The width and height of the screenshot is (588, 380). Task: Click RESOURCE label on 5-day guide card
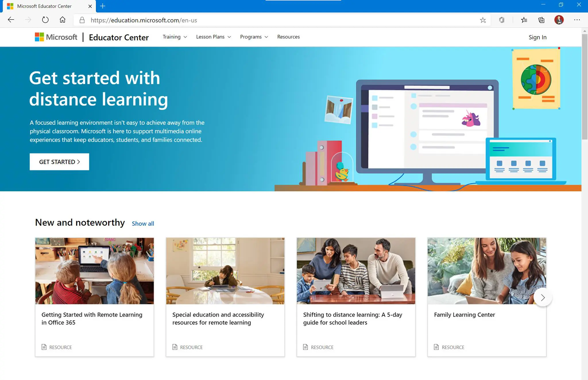click(x=322, y=347)
